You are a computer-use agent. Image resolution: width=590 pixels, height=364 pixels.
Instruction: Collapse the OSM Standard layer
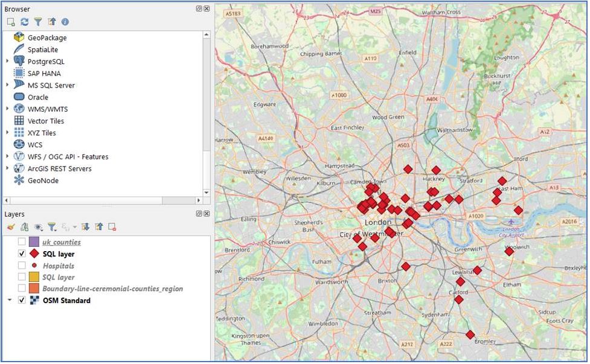(x=10, y=300)
